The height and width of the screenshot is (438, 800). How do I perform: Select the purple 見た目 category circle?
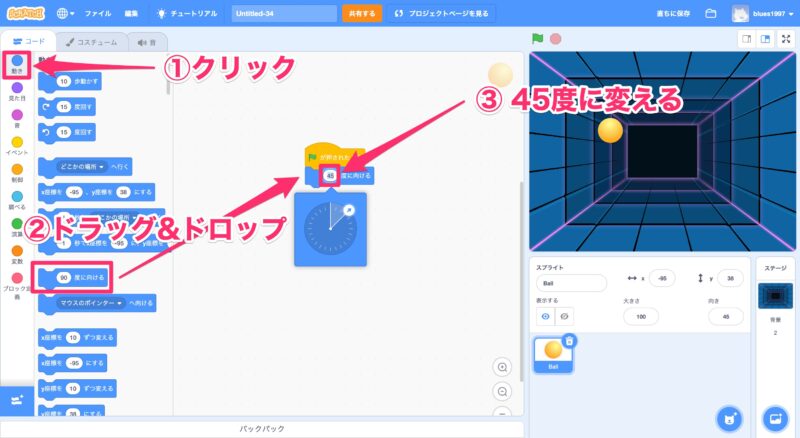(17, 88)
